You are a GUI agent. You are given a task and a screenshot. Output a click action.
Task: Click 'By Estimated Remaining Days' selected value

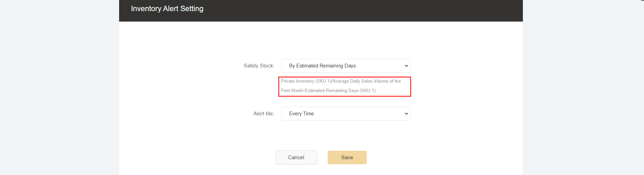(x=322, y=66)
